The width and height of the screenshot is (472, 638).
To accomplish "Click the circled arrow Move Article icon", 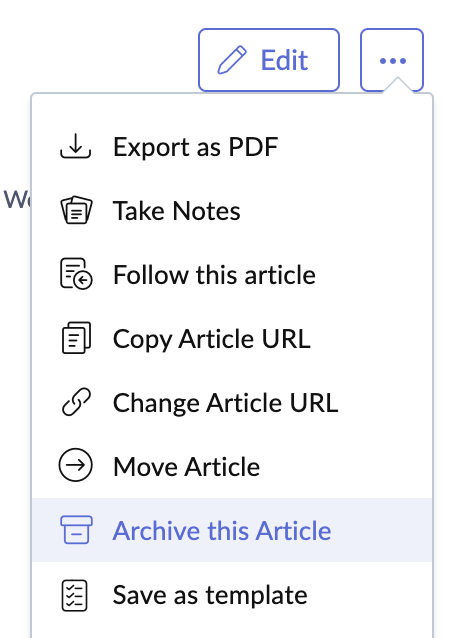I will [76, 465].
